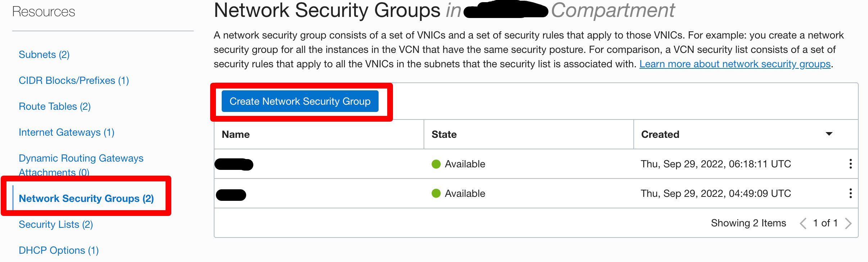Open Learn more about network security groups link
Image resolution: width=868 pixels, height=262 pixels.
pos(734,64)
